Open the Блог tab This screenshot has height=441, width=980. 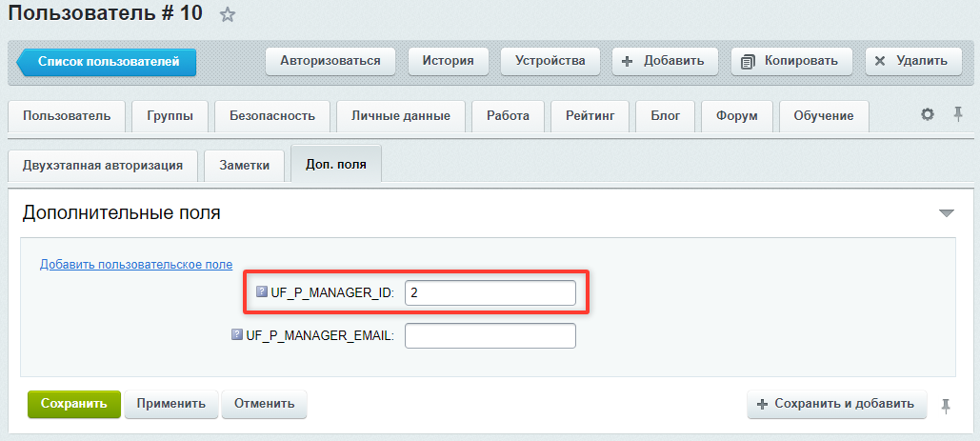pyautogui.click(x=665, y=116)
